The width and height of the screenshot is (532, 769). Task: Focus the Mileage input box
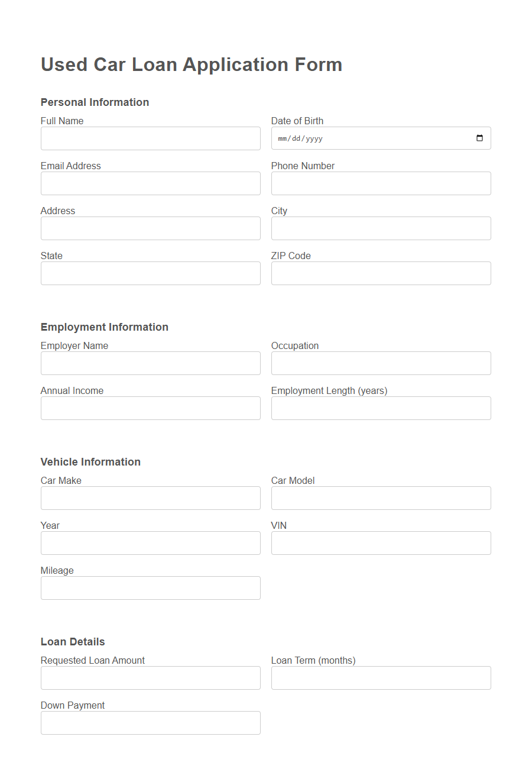(x=150, y=587)
